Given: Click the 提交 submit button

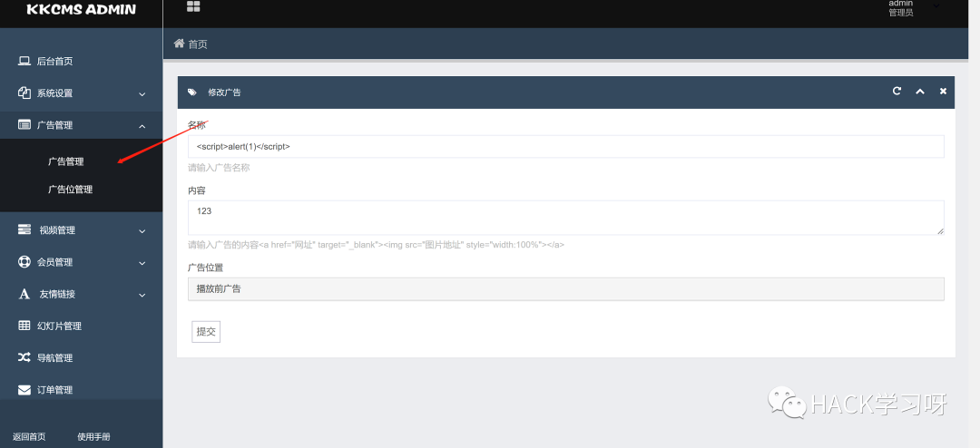Looking at the screenshot, I should [206, 332].
